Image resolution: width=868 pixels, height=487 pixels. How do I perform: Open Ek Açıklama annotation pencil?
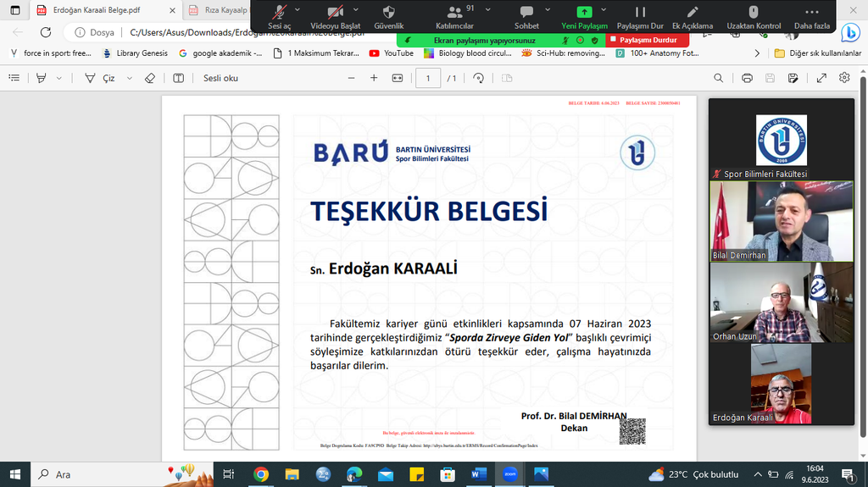(692, 13)
